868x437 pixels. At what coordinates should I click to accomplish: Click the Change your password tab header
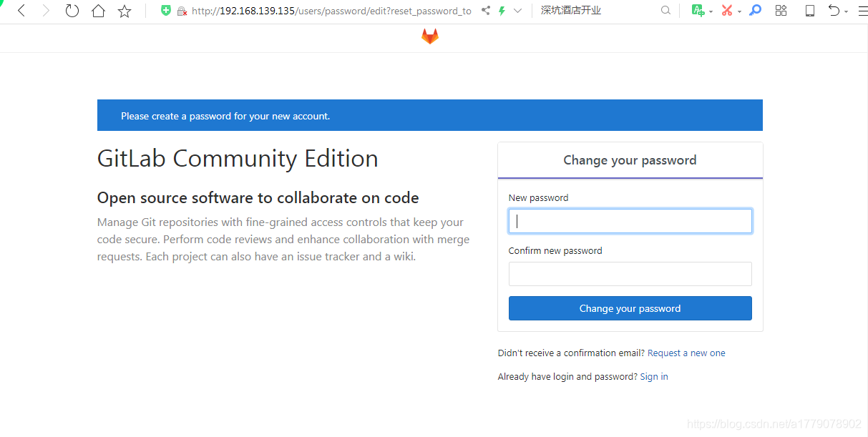[630, 160]
